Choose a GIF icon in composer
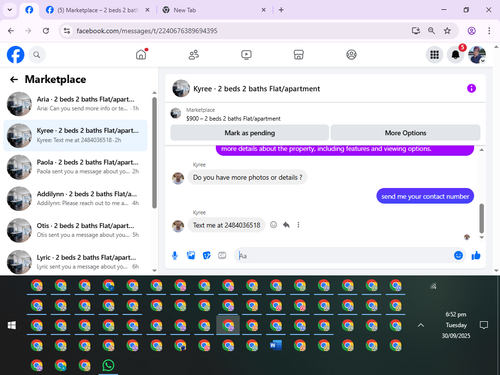 click(x=222, y=256)
